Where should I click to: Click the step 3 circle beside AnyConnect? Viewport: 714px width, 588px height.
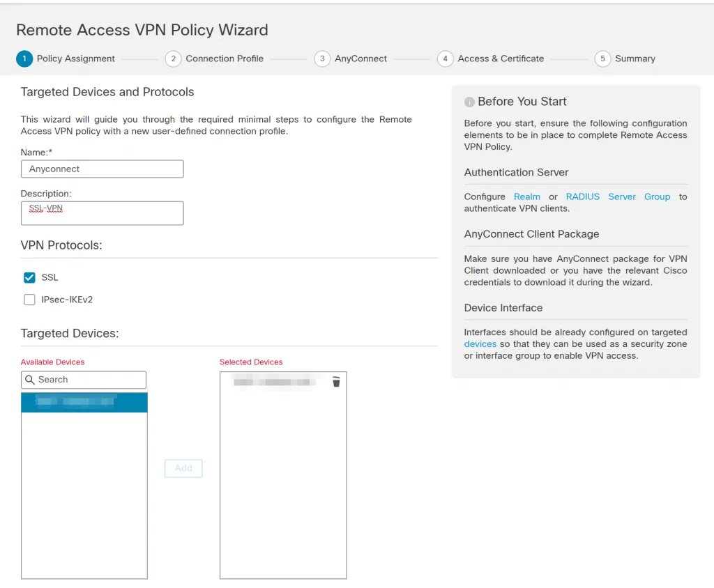[x=322, y=59]
